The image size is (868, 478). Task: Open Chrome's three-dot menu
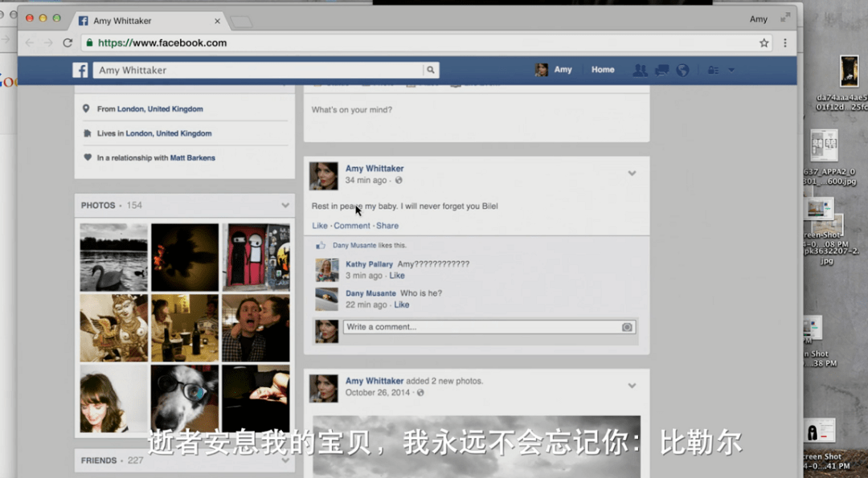pyautogui.click(x=785, y=43)
